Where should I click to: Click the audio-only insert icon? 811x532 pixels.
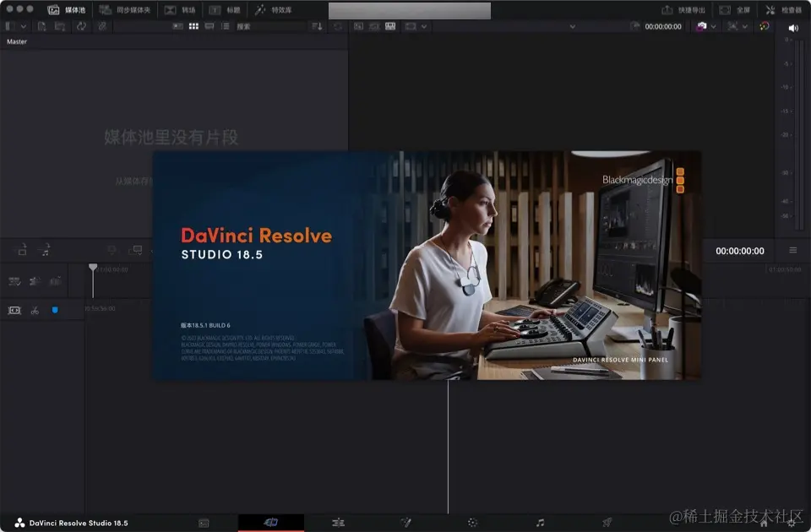(x=45, y=250)
